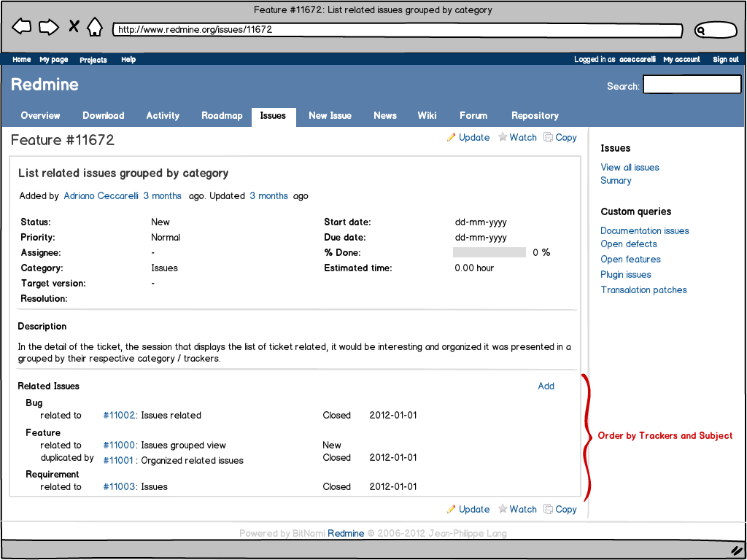
Task: Open the Open defects query
Action: (x=629, y=244)
